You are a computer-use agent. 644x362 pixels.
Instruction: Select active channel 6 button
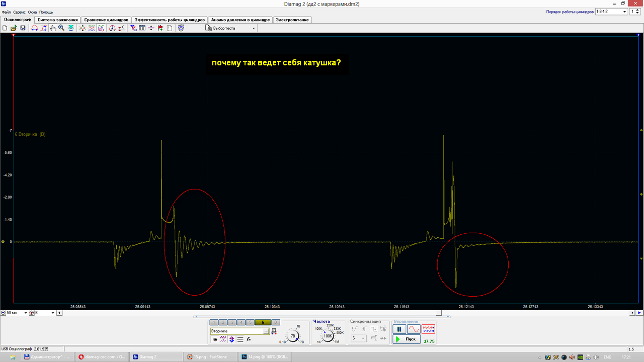click(x=263, y=322)
